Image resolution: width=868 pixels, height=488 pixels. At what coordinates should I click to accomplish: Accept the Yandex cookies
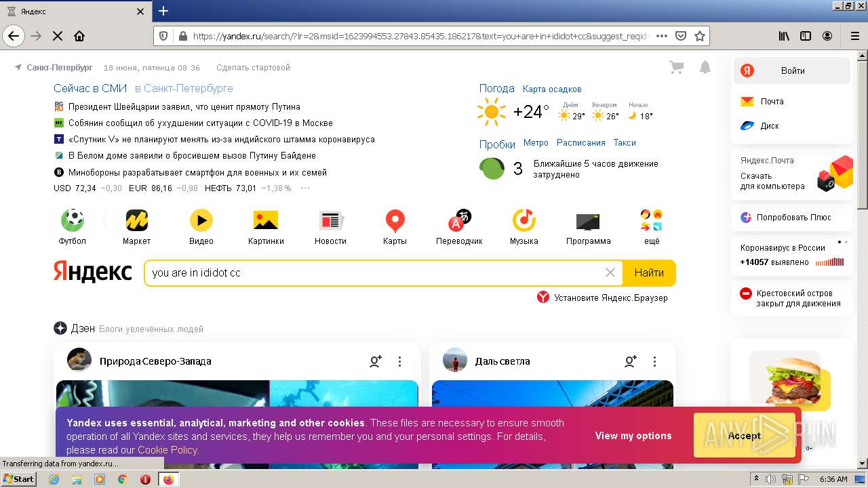coord(744,436)
